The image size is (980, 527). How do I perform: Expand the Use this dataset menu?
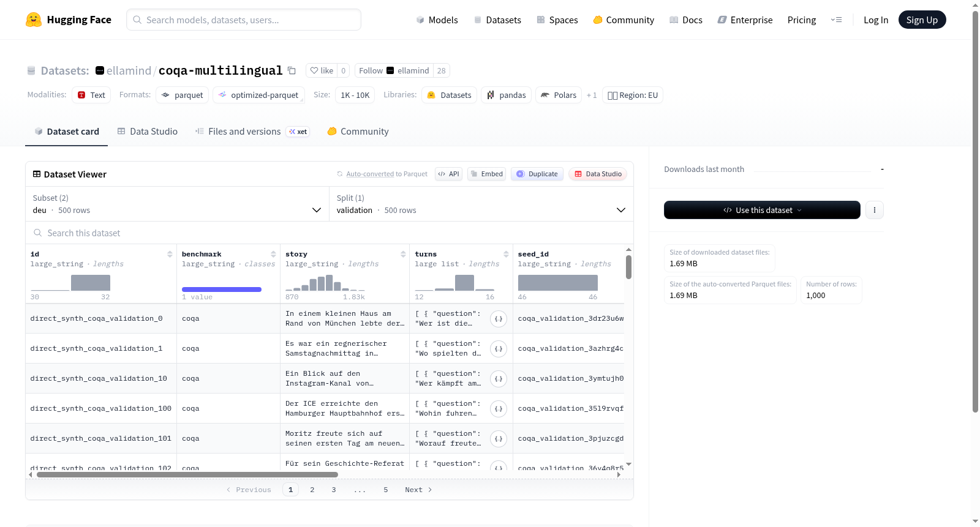coord(762,210)
